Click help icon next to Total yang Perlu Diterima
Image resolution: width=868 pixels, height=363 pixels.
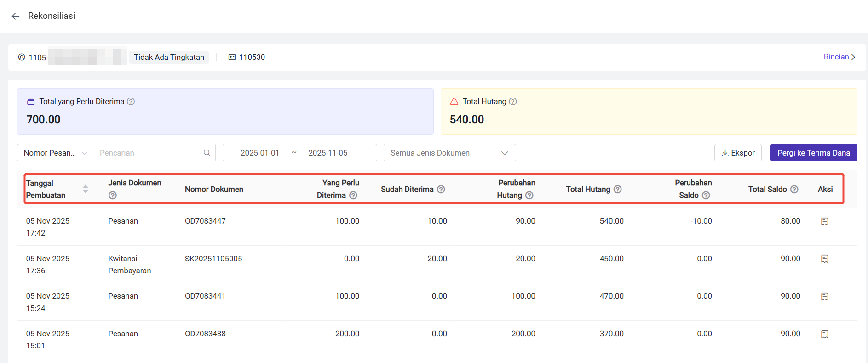pos(131,101)
